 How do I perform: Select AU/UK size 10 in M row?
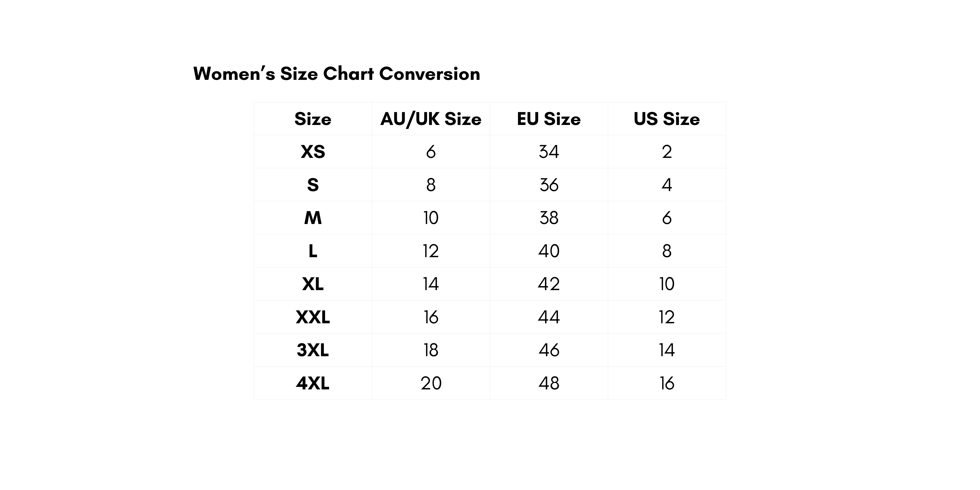point(431,218)
